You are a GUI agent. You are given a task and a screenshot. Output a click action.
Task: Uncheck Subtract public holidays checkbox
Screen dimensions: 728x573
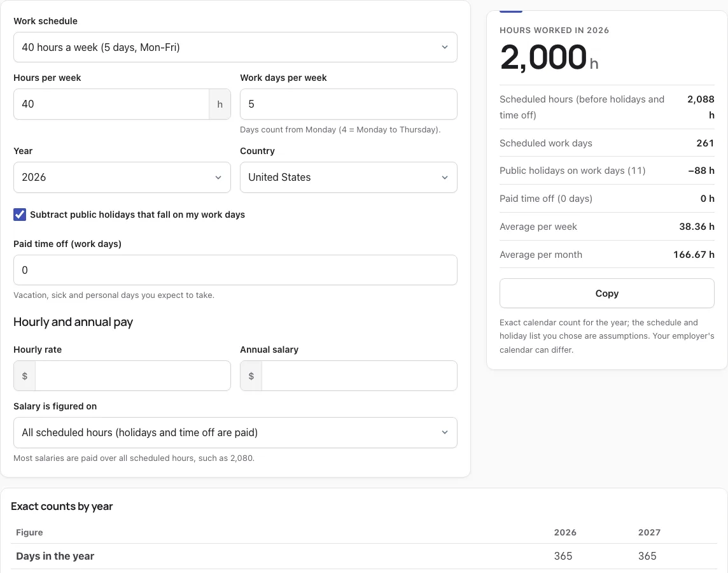pyautogui.click(x=20, y=215)
